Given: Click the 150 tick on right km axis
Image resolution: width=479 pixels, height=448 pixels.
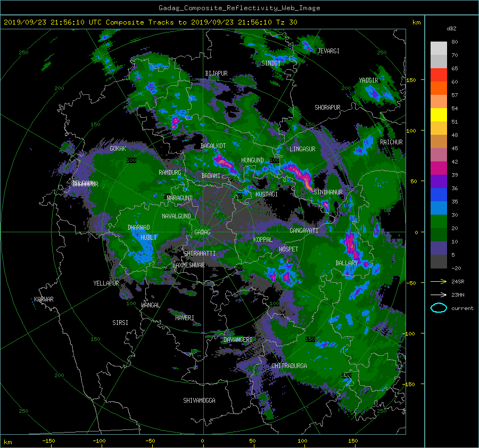Looking at the screenshot, I should [411, 80].
